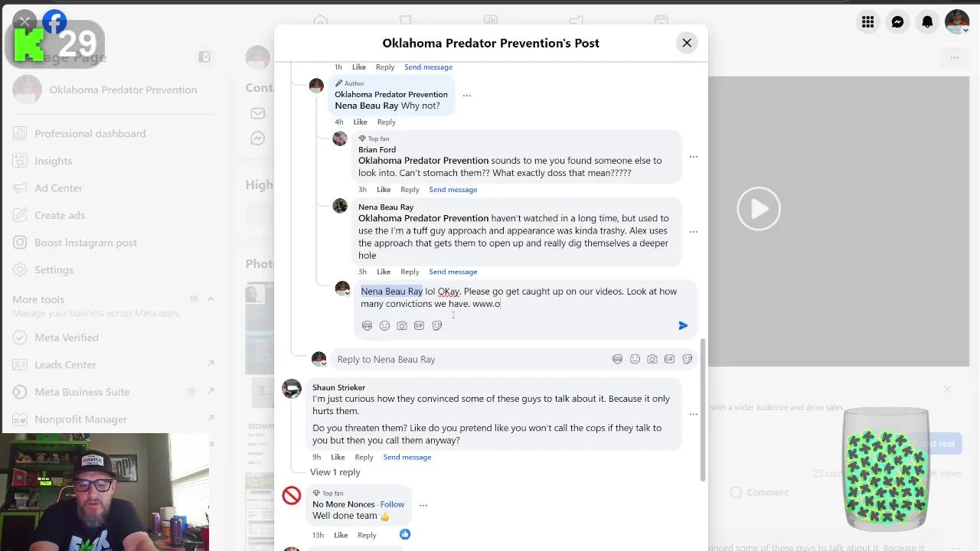
Task: Add a GIF in the active reply box
Action: [x=419, y=325]
